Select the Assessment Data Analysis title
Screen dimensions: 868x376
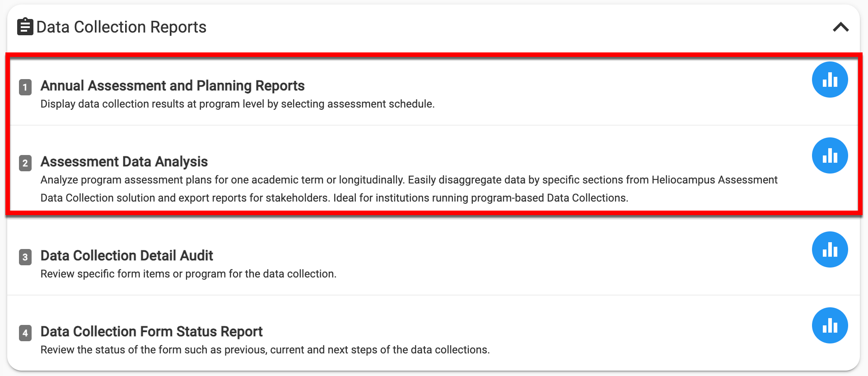[x=124, y=162]
